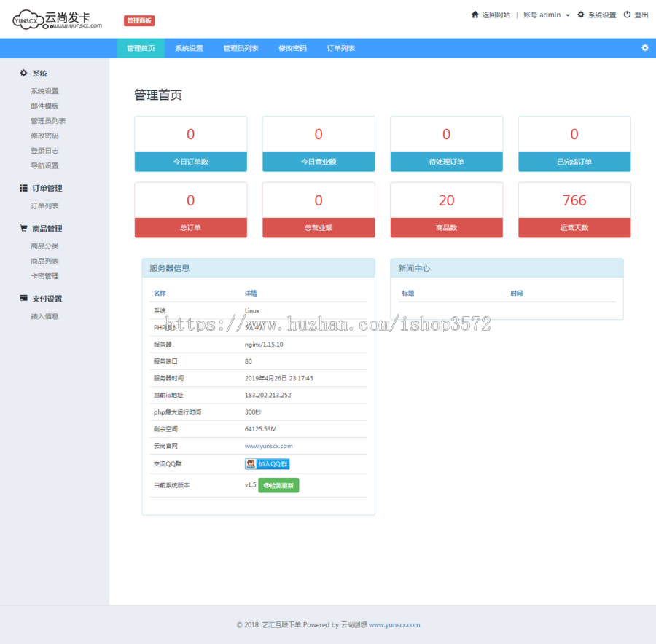Click the YUNSCX cloud logo
This screenshot has height=644, width=656.
(x=58, y=20)
